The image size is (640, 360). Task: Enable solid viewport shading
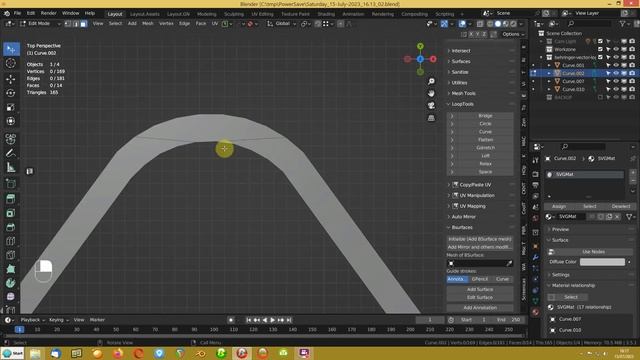pyautogui.click(x=498, y=24)
